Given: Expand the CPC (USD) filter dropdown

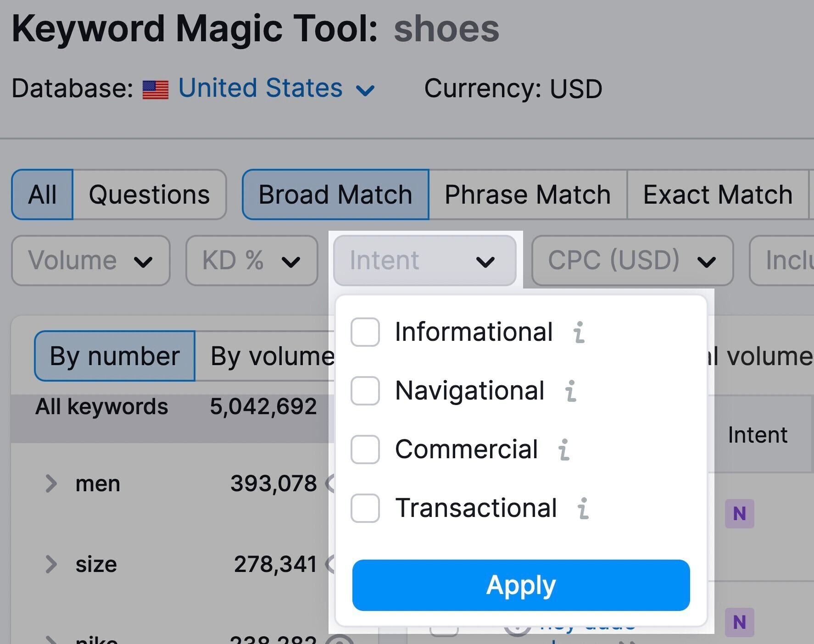Looking at the screenshot, I should 632,261.
